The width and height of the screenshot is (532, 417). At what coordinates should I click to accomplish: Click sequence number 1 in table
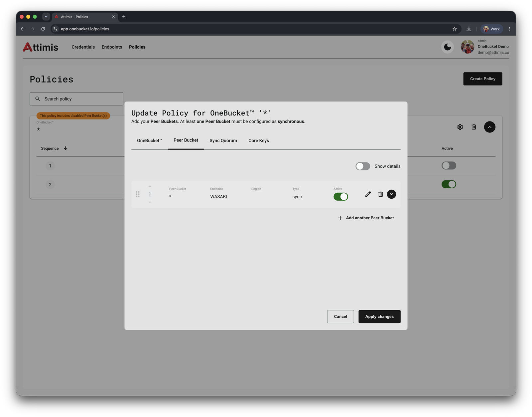point(50,166)
